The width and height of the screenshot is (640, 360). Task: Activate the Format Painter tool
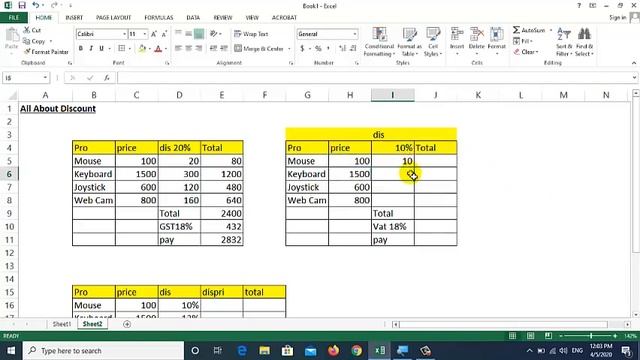tap(46, 52)
